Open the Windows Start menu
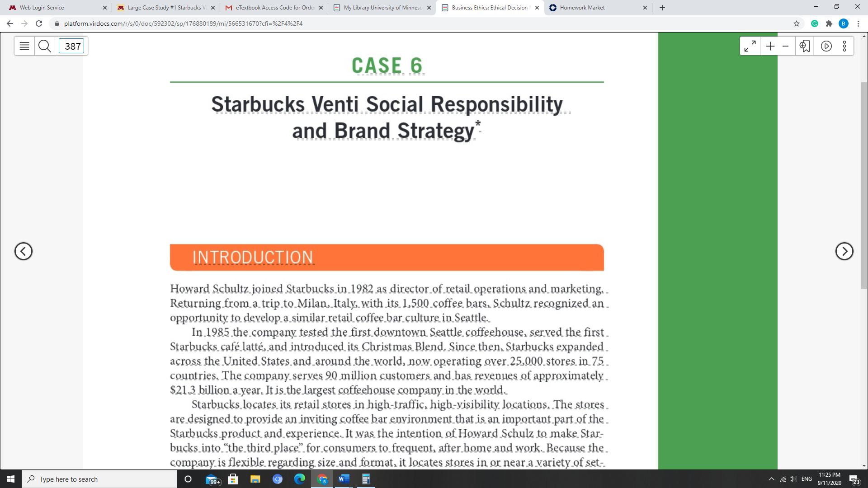 (11, 479)
